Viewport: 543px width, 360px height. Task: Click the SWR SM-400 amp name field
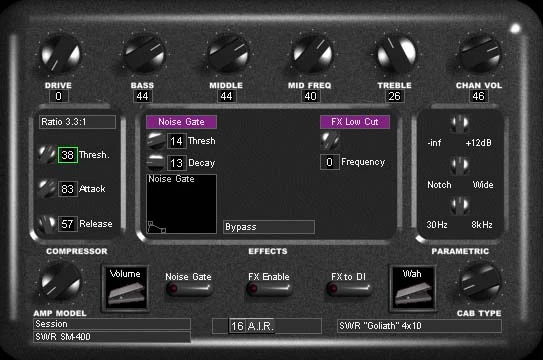pos(112,337)
